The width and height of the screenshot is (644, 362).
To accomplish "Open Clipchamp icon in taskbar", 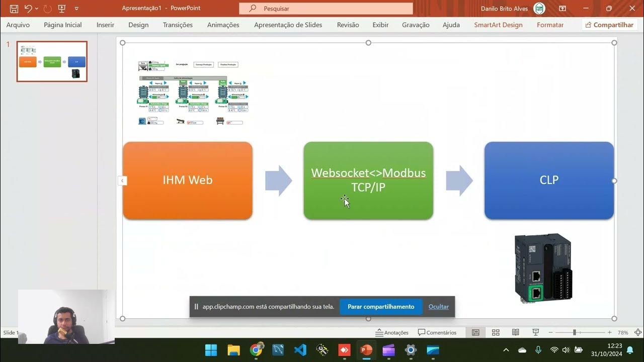I will (x=388, y=350).
